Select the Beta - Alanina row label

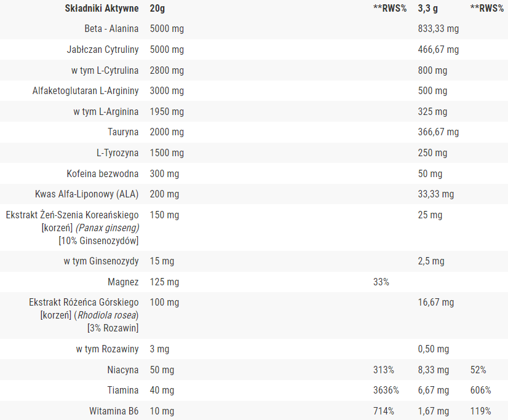pyautogui.click(x=111, y=29)
